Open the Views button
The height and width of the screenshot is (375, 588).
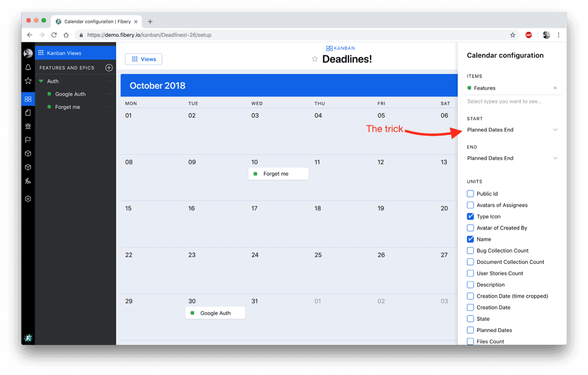coord(143,59)
